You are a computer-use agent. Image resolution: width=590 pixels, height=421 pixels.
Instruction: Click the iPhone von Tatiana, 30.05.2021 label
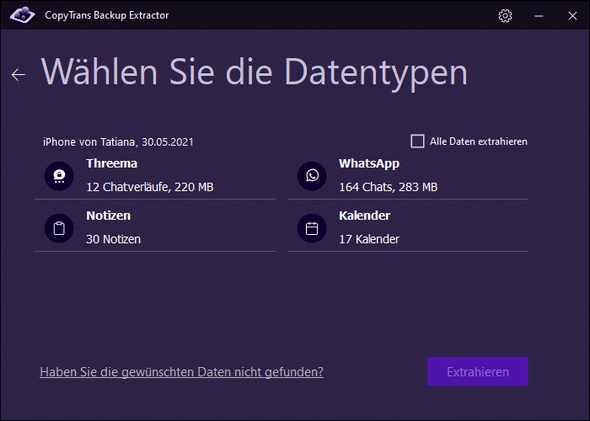click(x=118, y=142)
